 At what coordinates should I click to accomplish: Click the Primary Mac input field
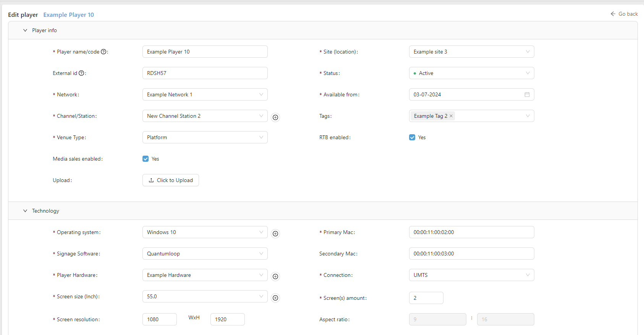(471, 232)
